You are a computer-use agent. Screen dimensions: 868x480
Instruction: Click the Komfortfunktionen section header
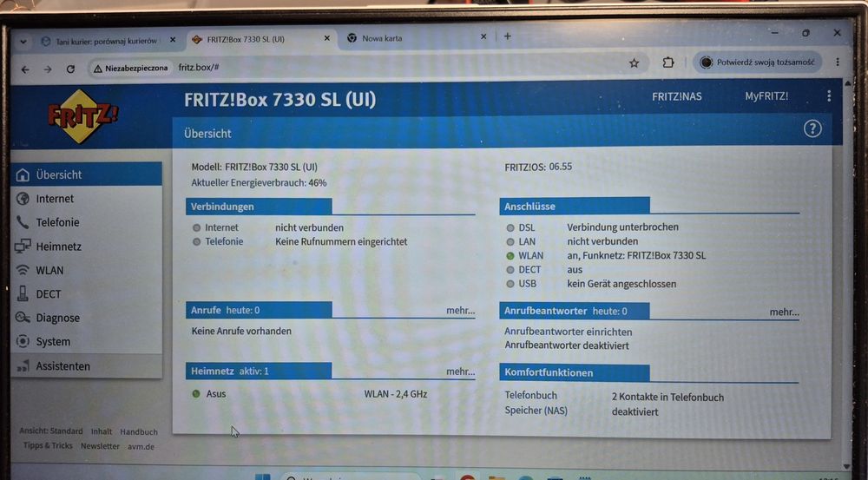pos(574,372)
